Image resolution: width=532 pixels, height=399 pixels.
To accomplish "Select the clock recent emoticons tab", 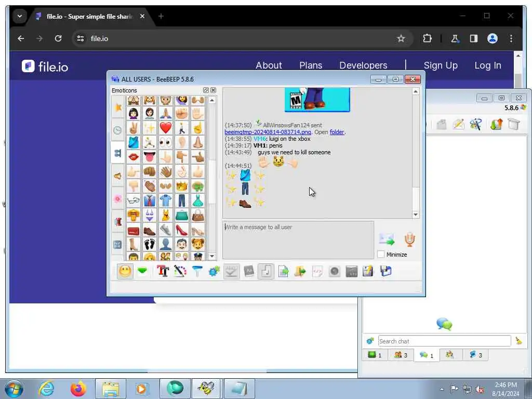I will (118, 130).
